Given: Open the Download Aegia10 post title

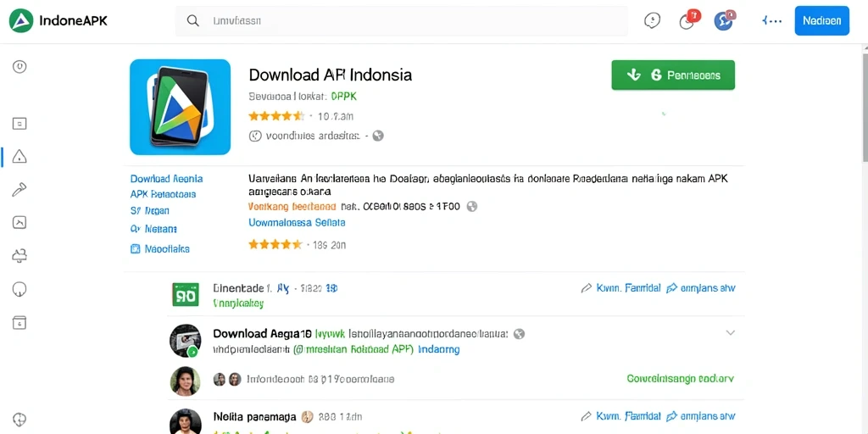Looking at the screenshot, I should pyautogui.click(x=263, y=334).
